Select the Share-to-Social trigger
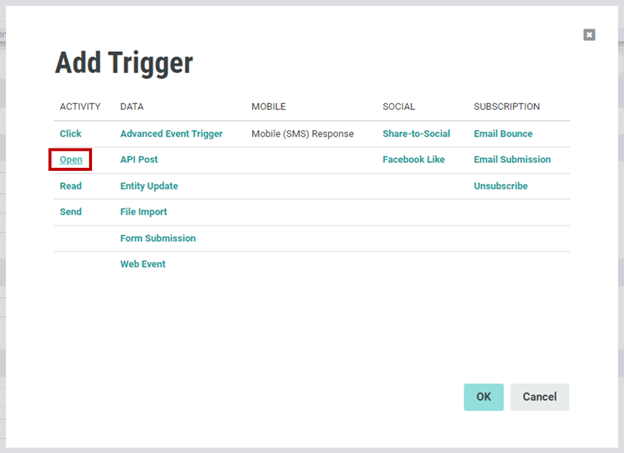The height and width of the screenshot is (453, 624). [416, 134]
